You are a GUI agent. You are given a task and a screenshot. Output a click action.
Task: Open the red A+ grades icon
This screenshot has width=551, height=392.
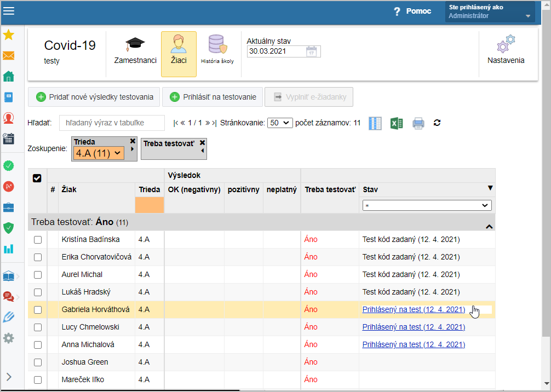point(8,186)
